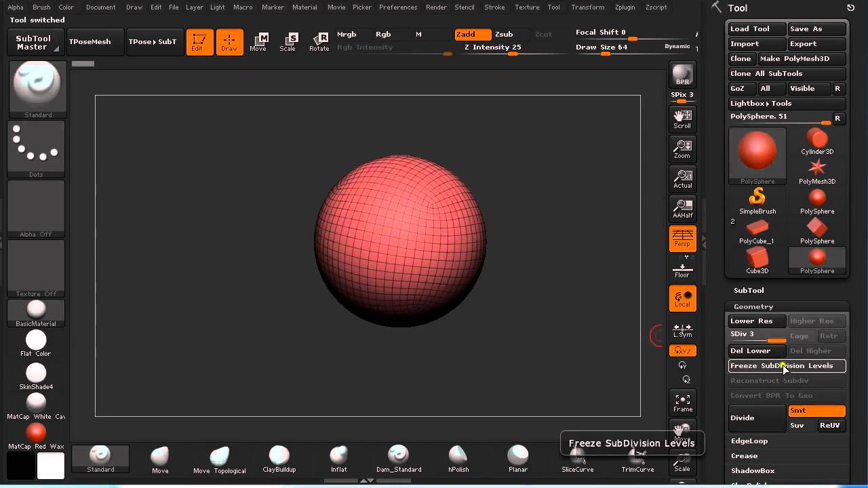This screenshot has height=488, width=868.
Task: Pick the Dam_Standard brush from the shelf
Action: [x=399, y=459]
